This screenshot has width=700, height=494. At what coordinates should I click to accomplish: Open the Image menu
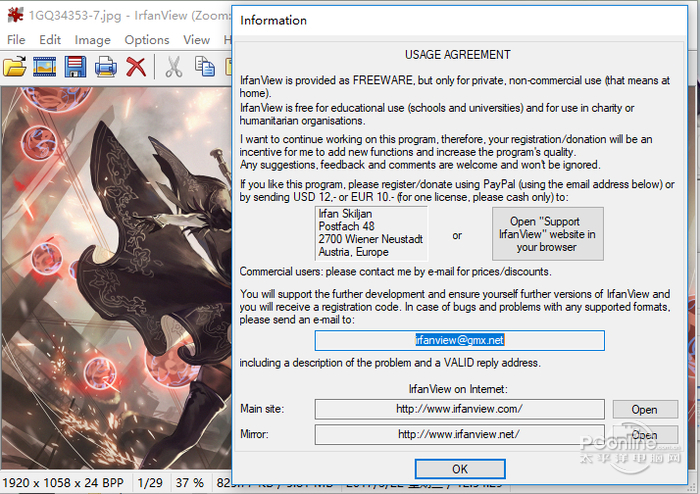[92, 40]
